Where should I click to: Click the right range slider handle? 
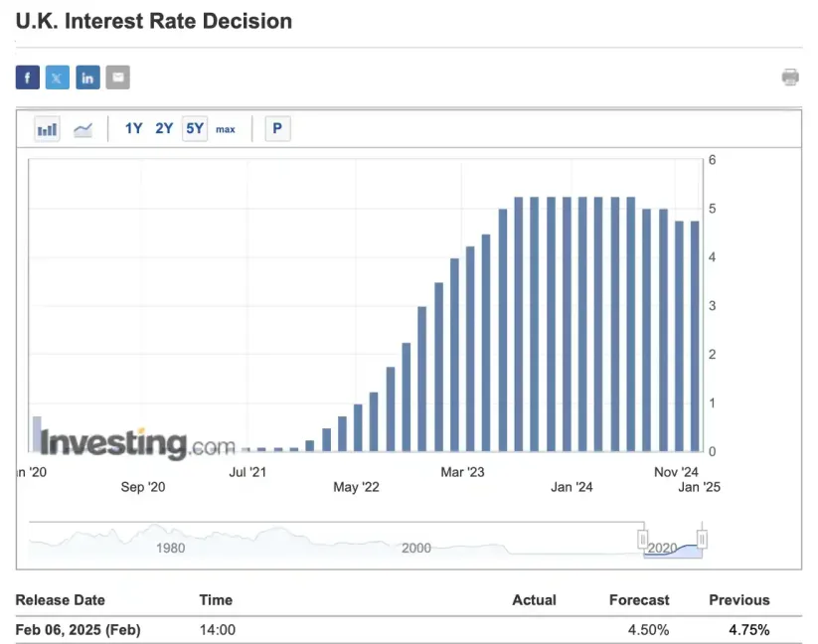pos(703,539)
